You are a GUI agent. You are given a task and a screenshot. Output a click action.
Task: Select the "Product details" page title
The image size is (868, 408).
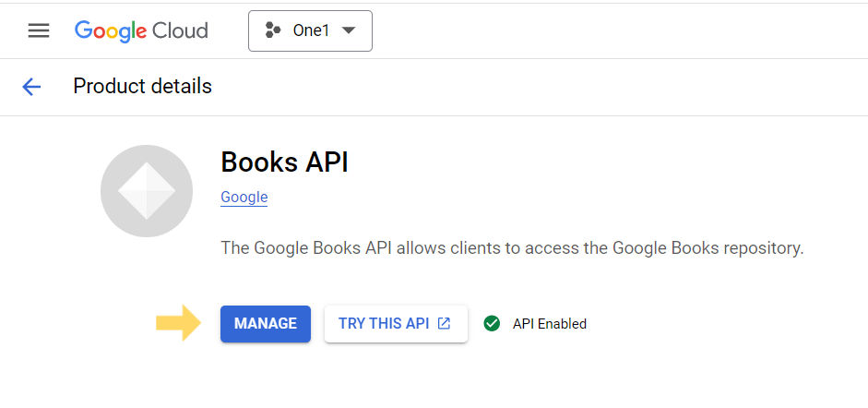click(142, 87)
